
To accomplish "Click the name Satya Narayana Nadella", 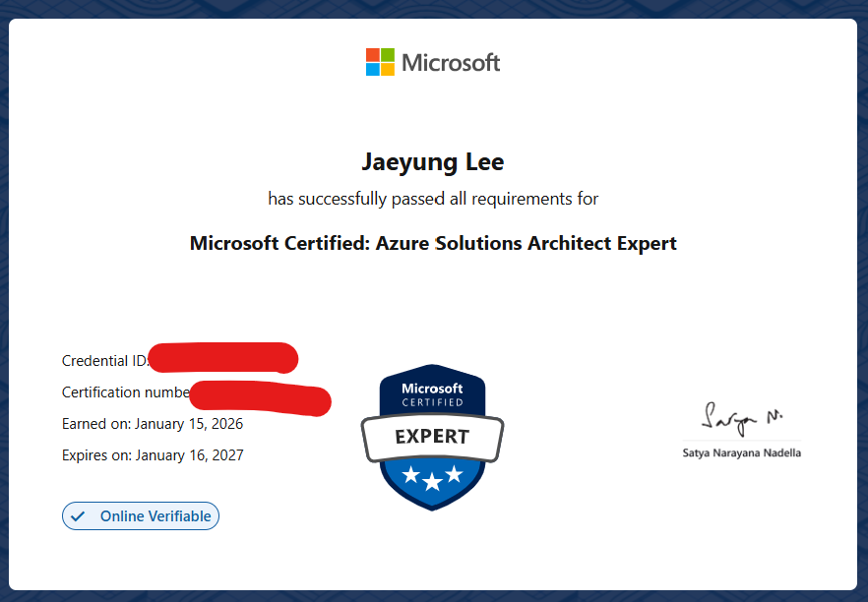I will click(742, 453).
